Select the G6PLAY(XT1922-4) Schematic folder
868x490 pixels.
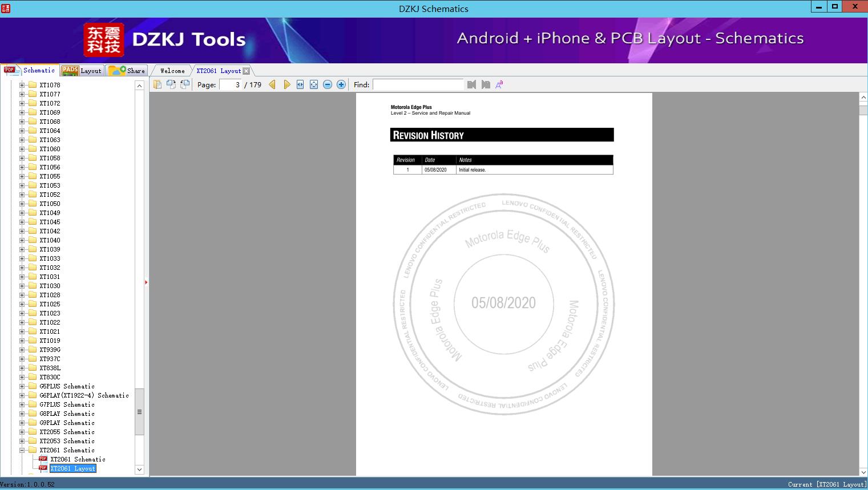(x=84, y=395)
